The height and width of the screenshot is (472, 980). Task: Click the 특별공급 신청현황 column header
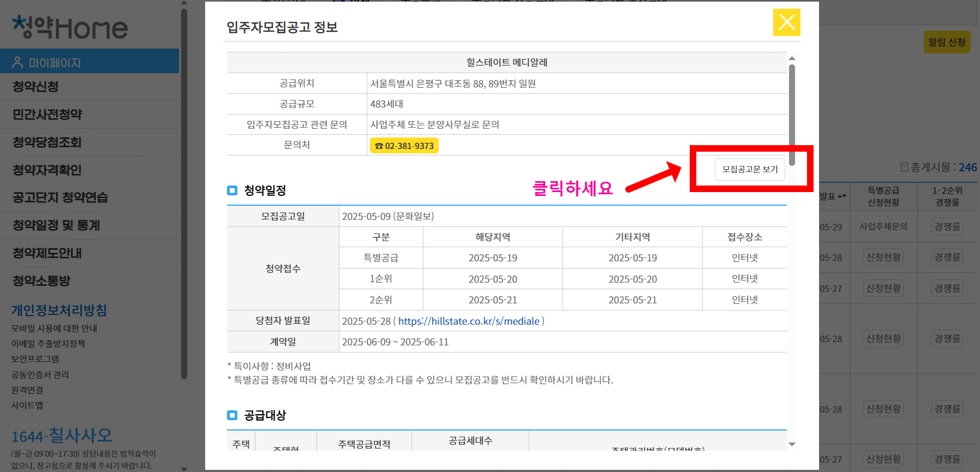883,196
